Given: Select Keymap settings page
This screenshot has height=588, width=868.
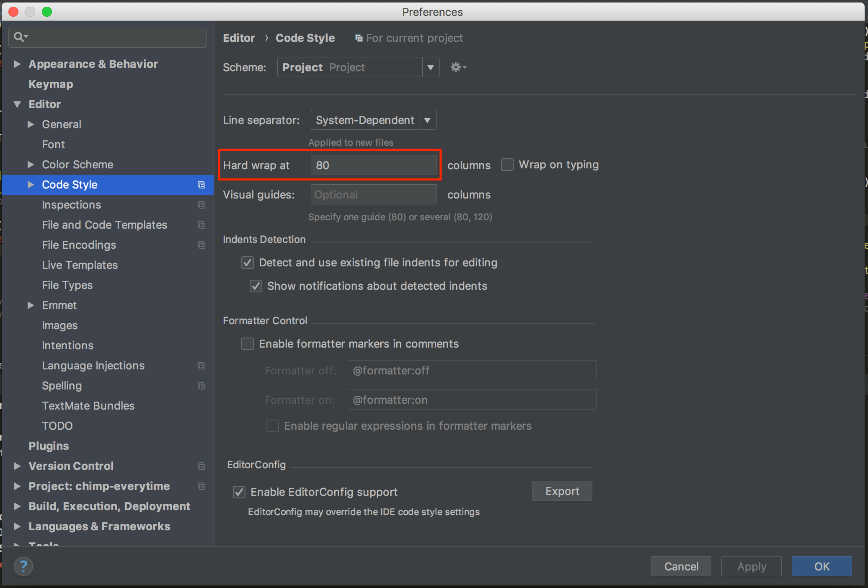Looking at the screenshot, I should click(x=51, y=84).
